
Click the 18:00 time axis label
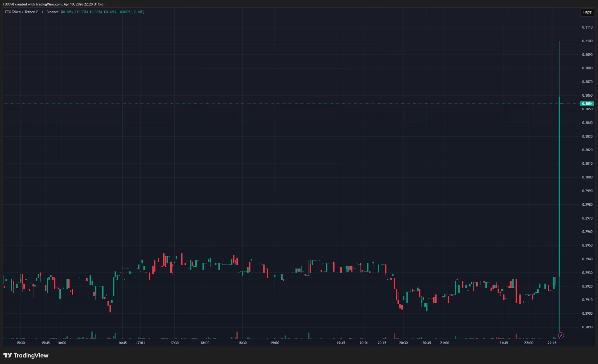pos(205,343)
